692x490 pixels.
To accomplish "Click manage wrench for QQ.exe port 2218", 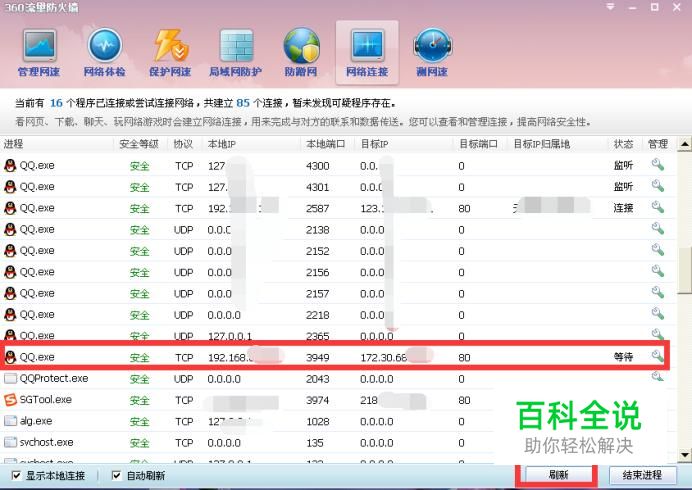I will [658, 313].
